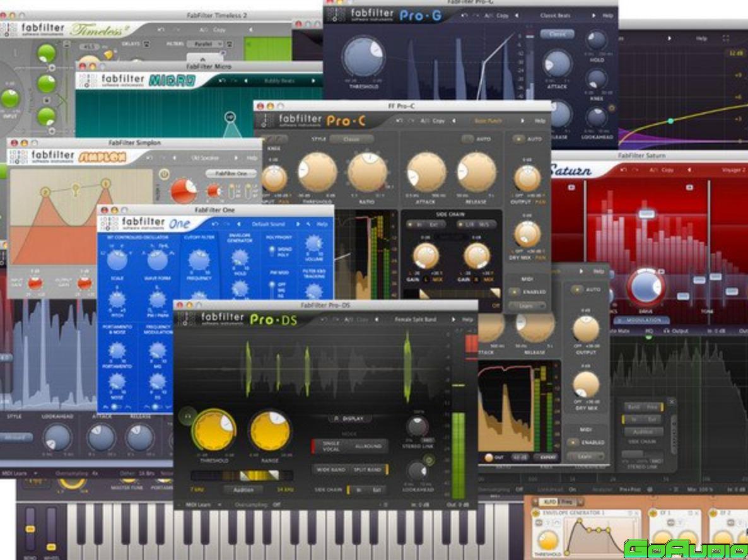The image size is (748, 560).
Task: Open Help in the Pro-G window
Action: click(608, 16)
